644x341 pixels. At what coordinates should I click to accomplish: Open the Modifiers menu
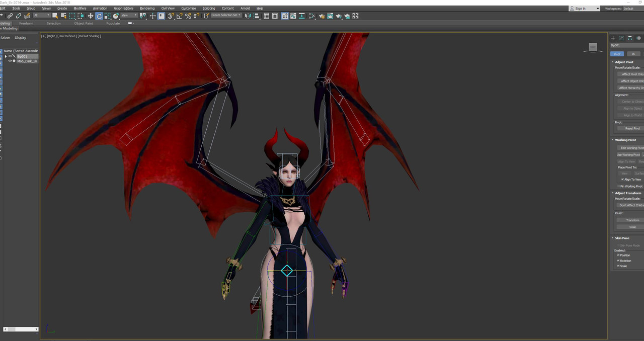pyautogui.click(x=79, y=9)
